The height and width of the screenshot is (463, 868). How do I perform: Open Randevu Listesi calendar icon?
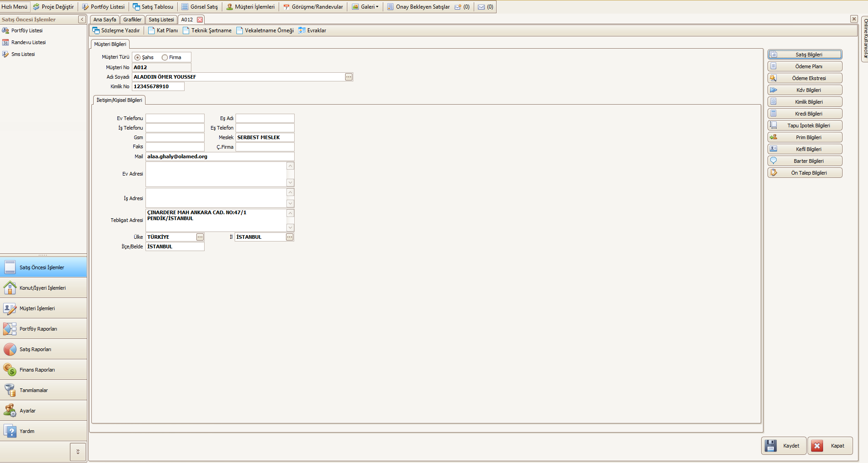pyautogui.click(x=5, y=42)
